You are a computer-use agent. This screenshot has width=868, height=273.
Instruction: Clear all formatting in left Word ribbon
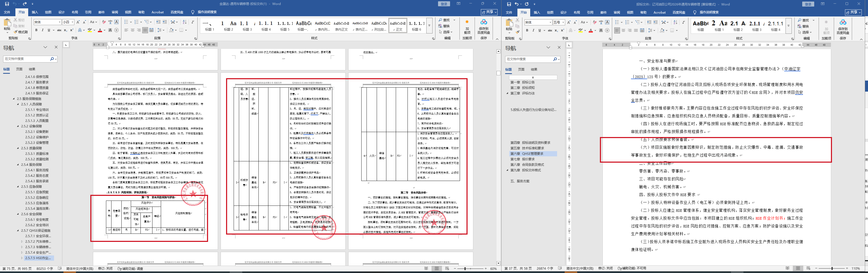click(x=104, y=22)
